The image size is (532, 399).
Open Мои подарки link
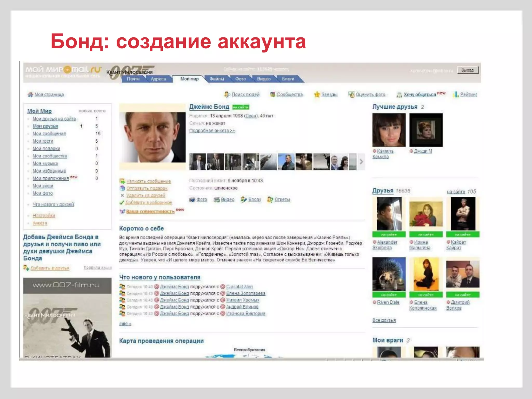46,148
